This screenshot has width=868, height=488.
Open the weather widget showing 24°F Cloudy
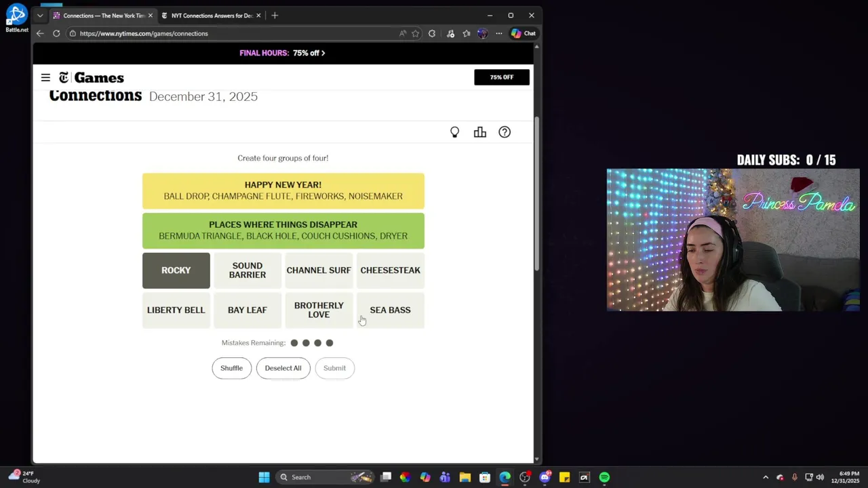(24, 477)
